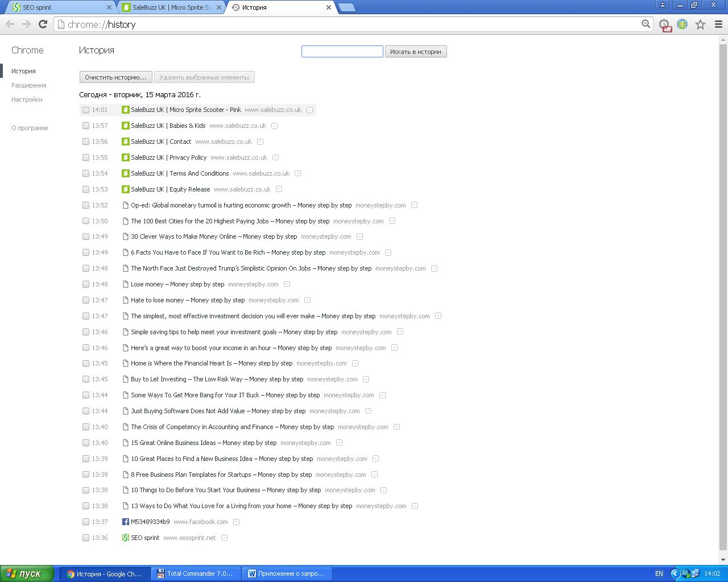Expand the options arrow for the facebook.com entry

(x=236, y=522)
